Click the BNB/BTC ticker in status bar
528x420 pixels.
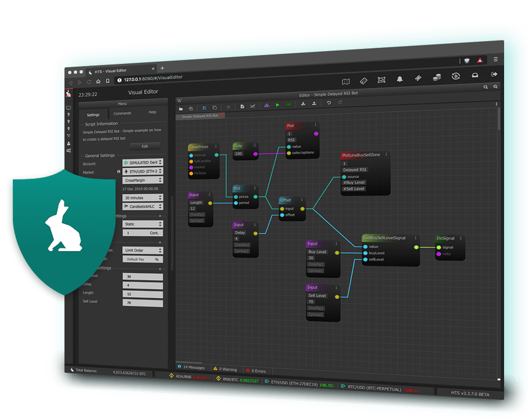coord(237,379)
